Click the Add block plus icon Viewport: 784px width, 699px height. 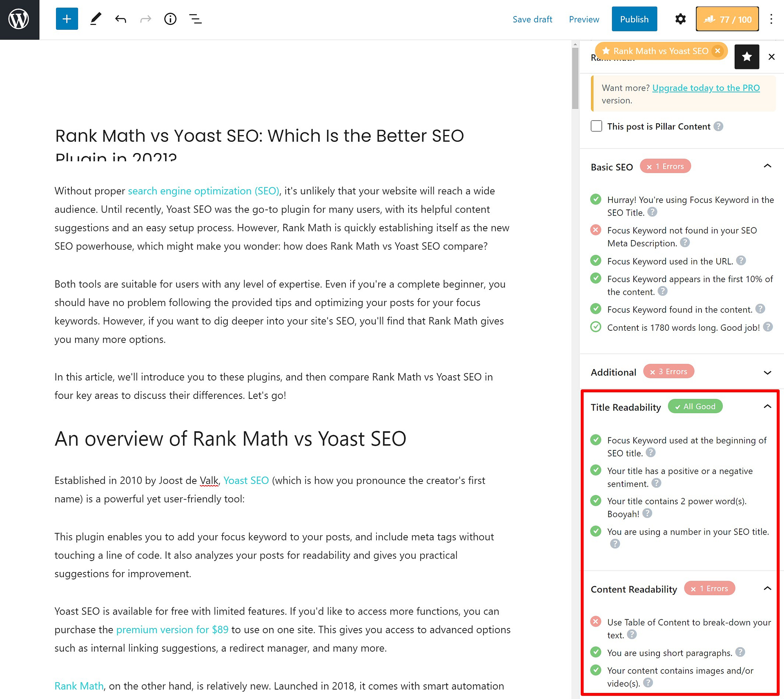pyautogui.click(x=66, y=18)
